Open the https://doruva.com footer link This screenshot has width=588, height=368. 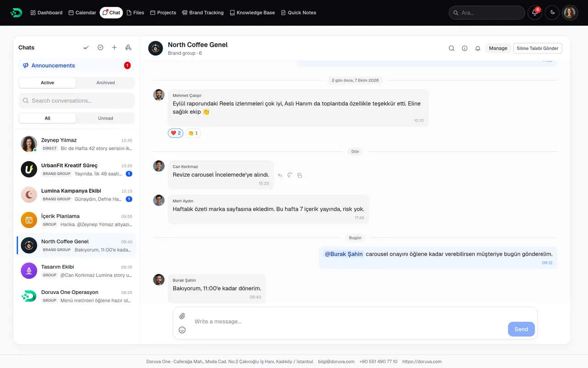[422, 362]
